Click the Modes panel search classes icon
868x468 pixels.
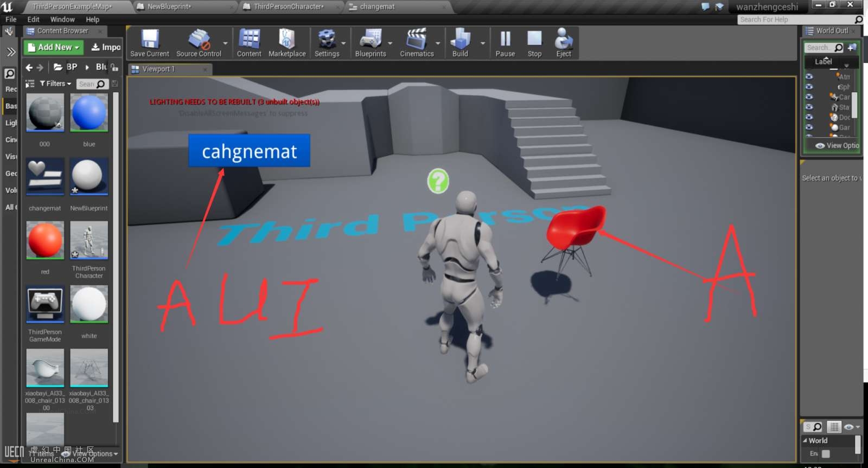tap(10, 74)
